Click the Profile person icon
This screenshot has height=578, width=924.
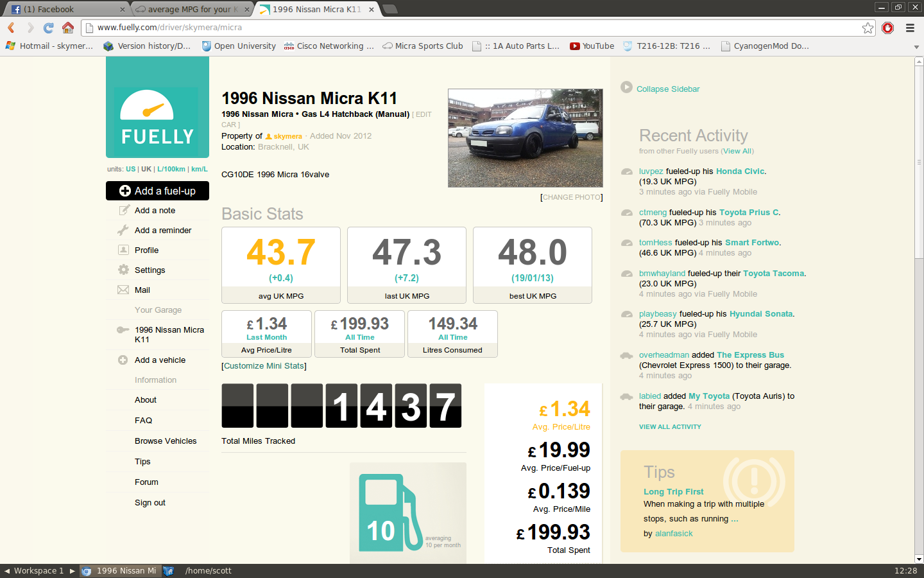[123, 250]
